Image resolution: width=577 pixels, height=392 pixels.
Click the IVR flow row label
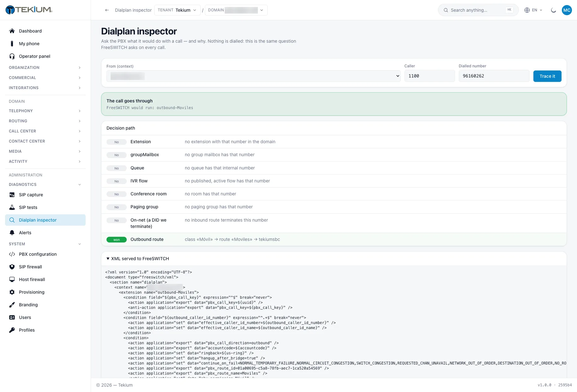(139, 181)
